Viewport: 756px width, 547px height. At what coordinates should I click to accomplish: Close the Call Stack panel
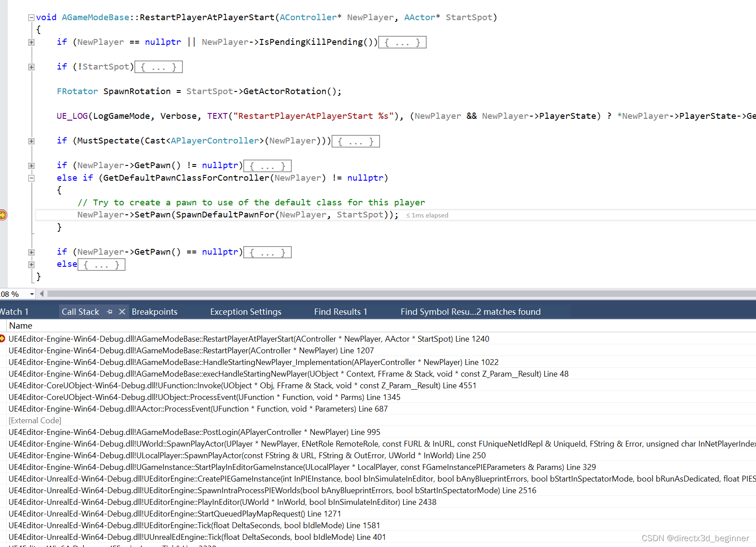point(122,312)
